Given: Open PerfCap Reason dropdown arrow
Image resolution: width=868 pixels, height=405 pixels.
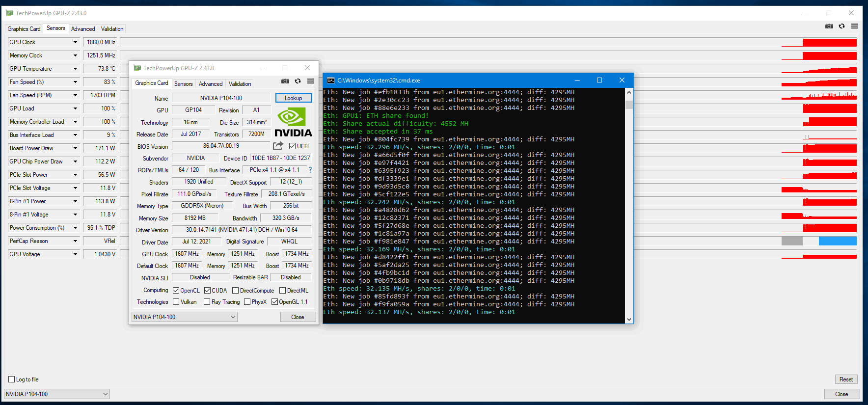Looking at the screenshot, I should [x=75, y=241].
